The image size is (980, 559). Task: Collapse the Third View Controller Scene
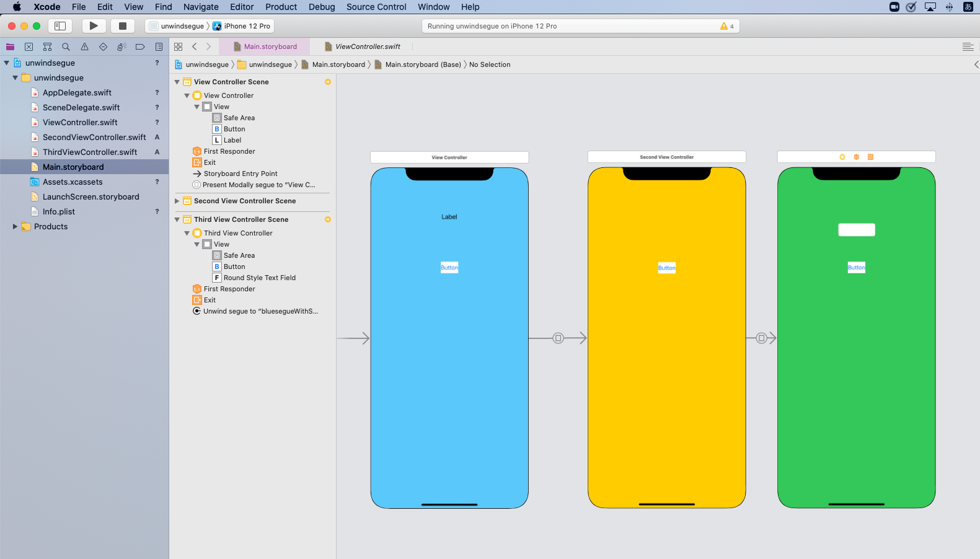pos(177,219)
